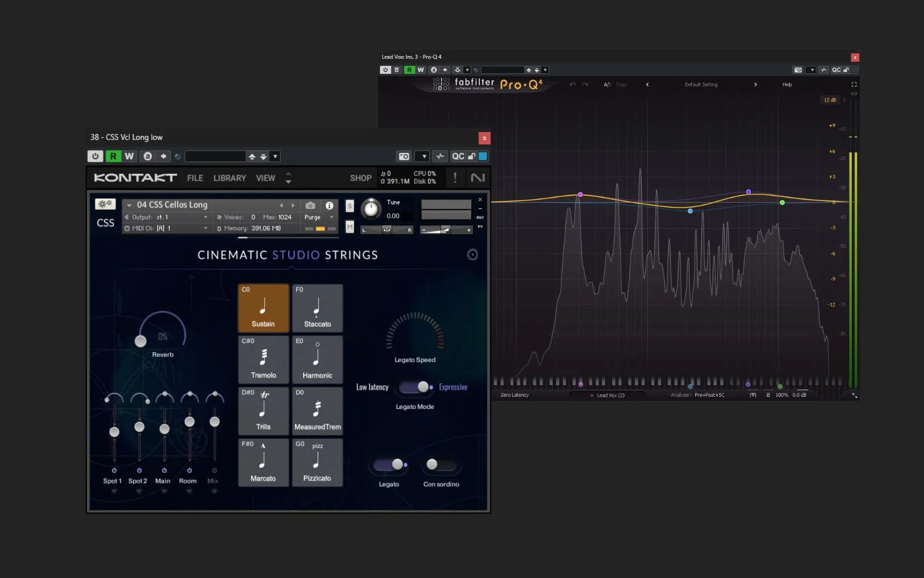Open Zero Latency processing mode in Pro-Q 4

[515, 395]
